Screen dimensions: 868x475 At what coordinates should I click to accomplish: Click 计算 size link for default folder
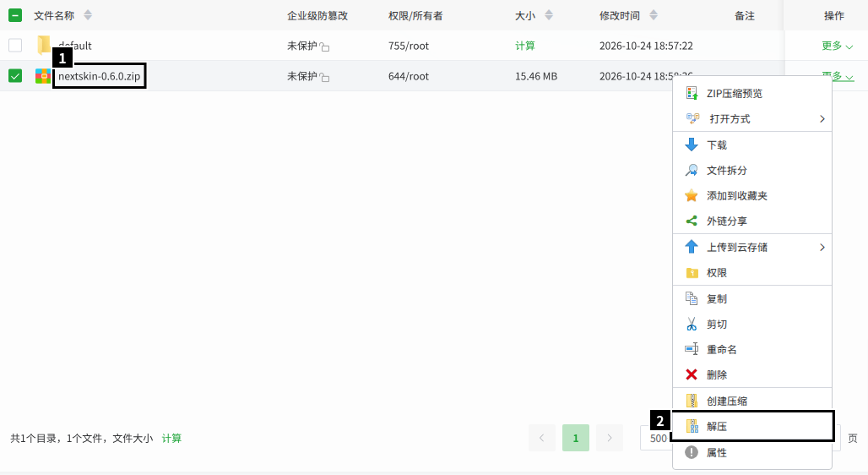coord(525,46)
